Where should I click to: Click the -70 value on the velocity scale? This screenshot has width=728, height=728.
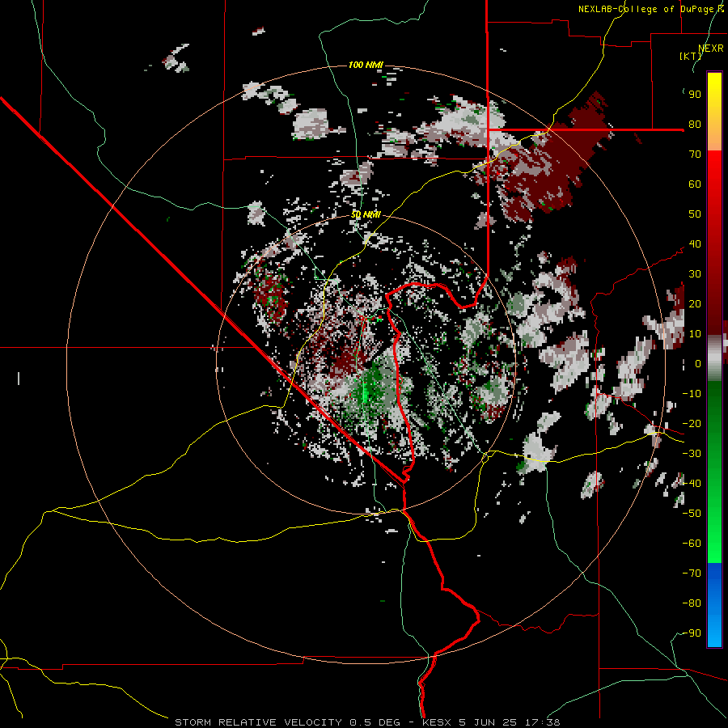pos(692,574)
